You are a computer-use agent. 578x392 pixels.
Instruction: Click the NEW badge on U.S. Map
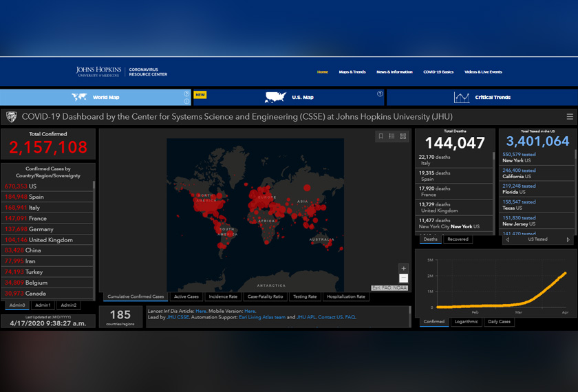click(200, 95)
